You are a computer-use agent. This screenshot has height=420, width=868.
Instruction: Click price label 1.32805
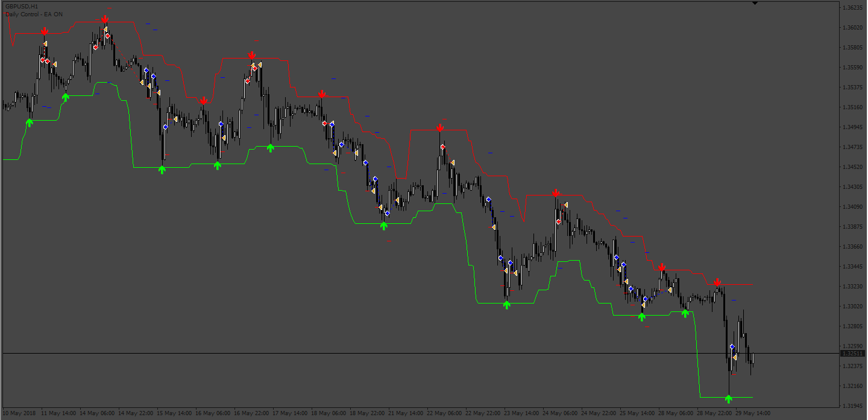tap(854, 326)
